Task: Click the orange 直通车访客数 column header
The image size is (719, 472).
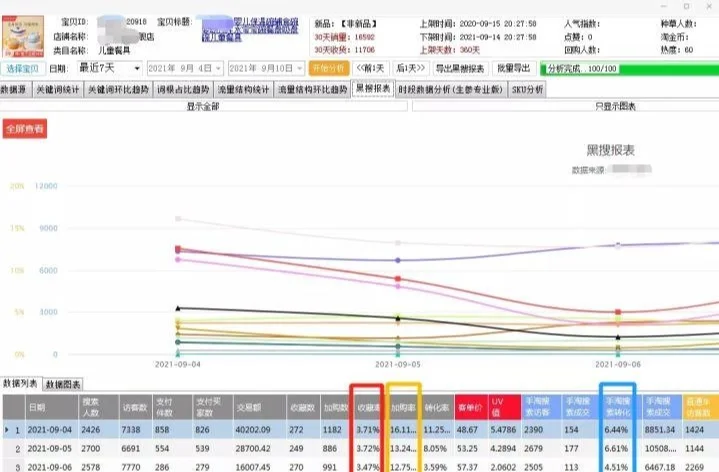Action: click(x=700, y=407)
